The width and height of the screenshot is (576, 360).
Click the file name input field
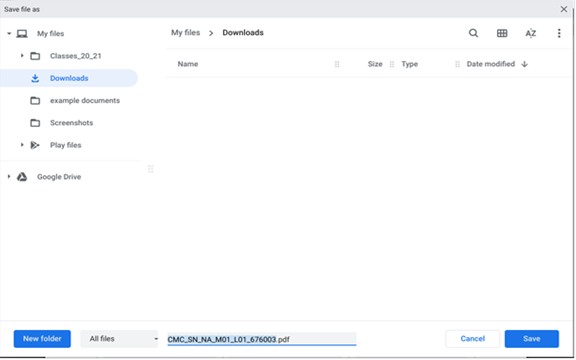coord(262,339)
